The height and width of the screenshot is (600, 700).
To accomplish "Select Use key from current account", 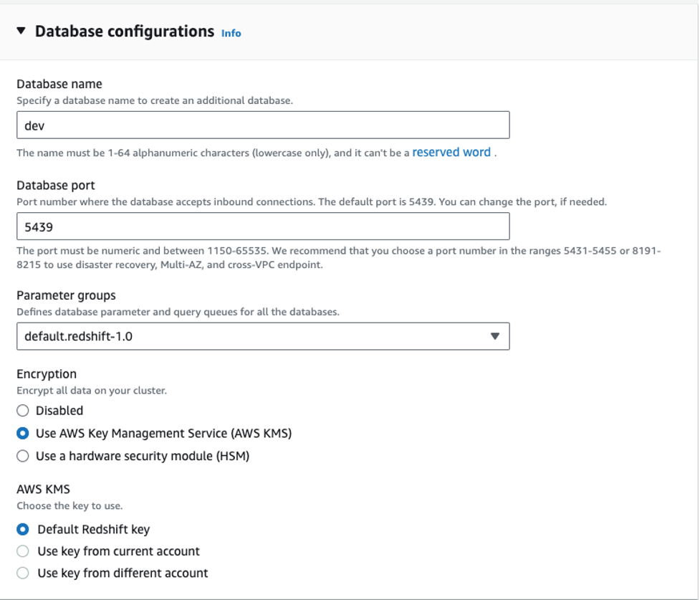I will click(x=23, y=551).
